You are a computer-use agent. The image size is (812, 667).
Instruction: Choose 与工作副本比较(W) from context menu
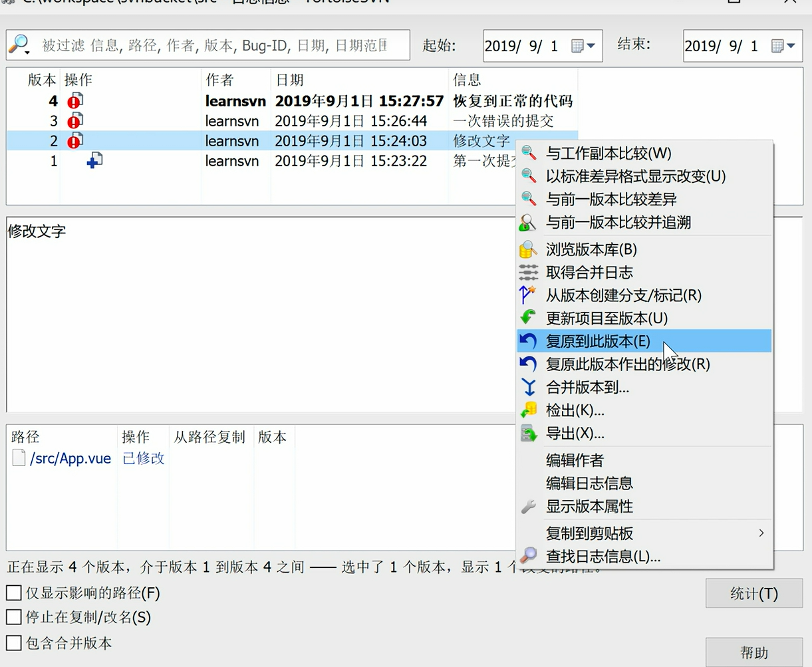644,153
